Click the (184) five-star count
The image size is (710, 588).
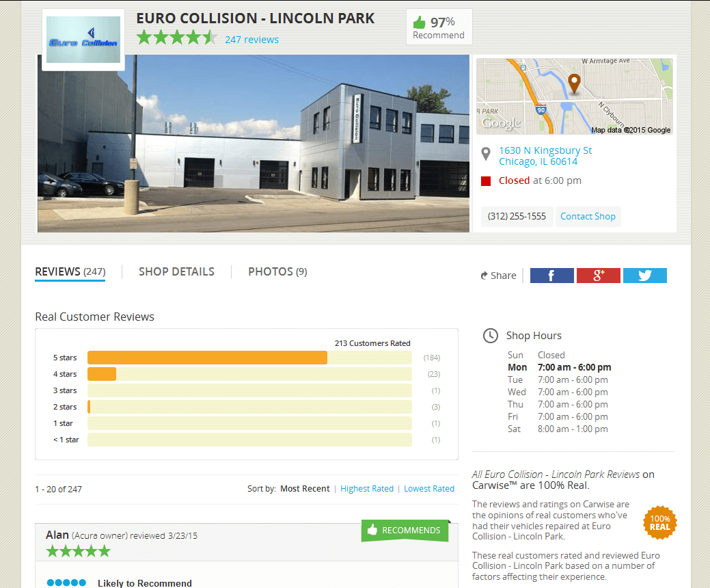431,358
